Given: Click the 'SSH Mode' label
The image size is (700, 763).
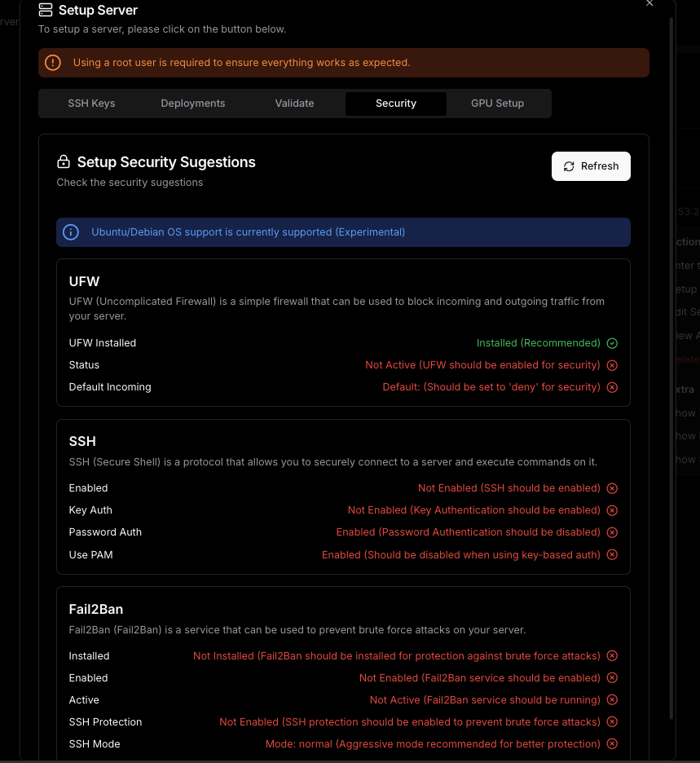Looking at the screenshot, I should tap(95, 743).
